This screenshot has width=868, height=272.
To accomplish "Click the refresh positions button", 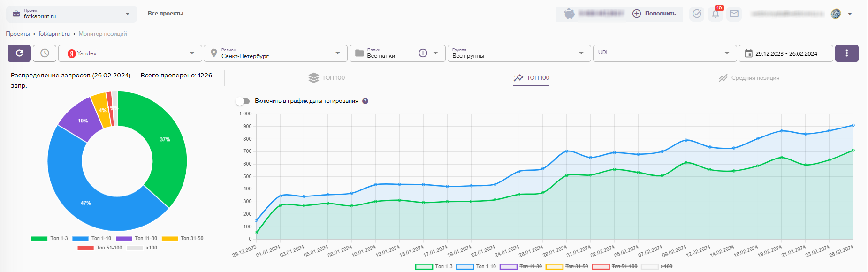I will 19,53.
